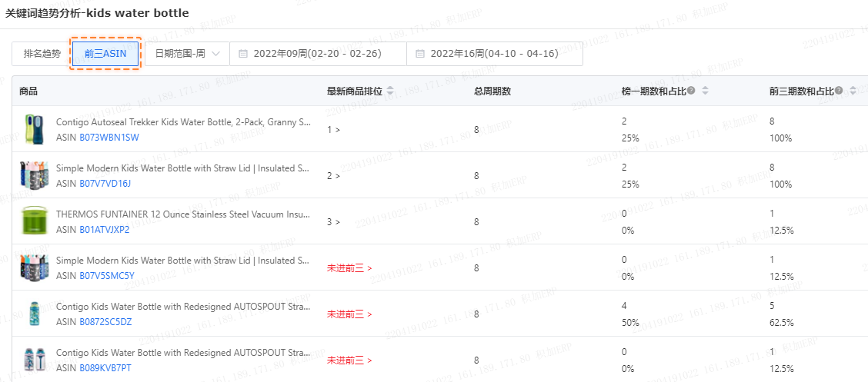Click thumbnail of Contigo B0872SC5DZ product
868x382 pixels.
coord(35,314)
